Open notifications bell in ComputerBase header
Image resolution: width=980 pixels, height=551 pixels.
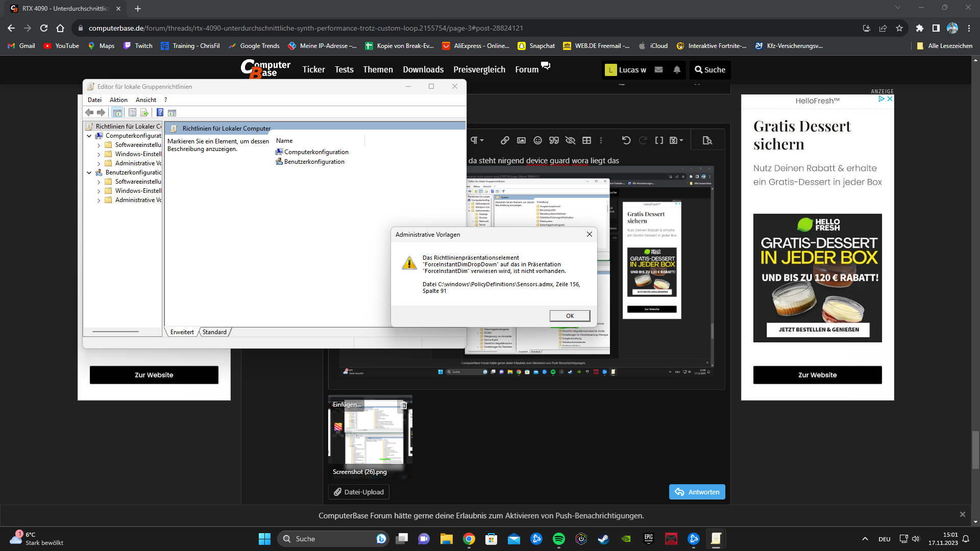coord(677,70)
